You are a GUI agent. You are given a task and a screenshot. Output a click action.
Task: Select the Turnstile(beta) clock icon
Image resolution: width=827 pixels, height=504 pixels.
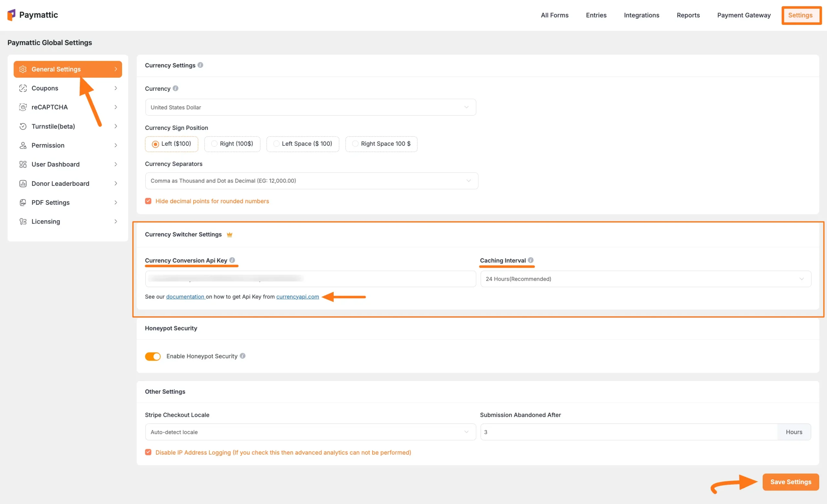[x=23, y=126]
